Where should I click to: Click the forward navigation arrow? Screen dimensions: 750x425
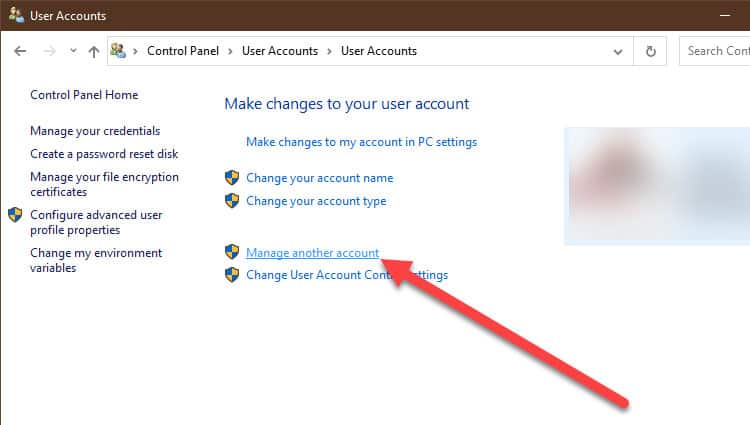pyautogui.click(x=49, y=51)
